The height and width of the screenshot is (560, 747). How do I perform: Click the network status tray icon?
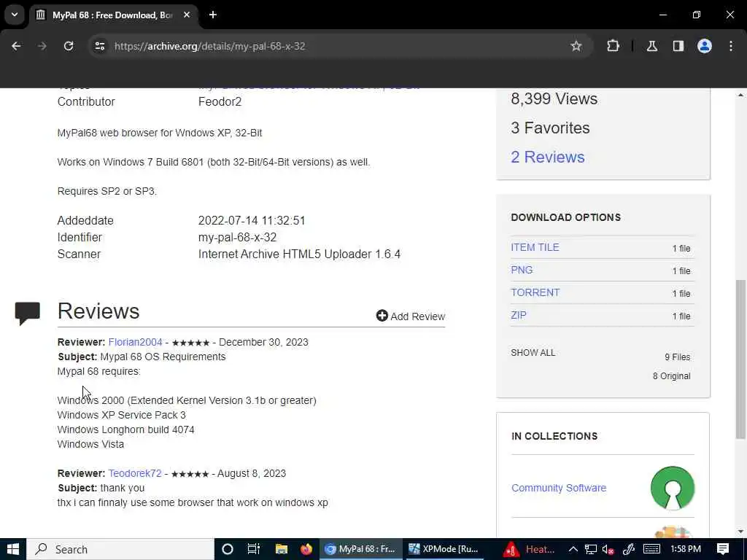pos(591,549)
